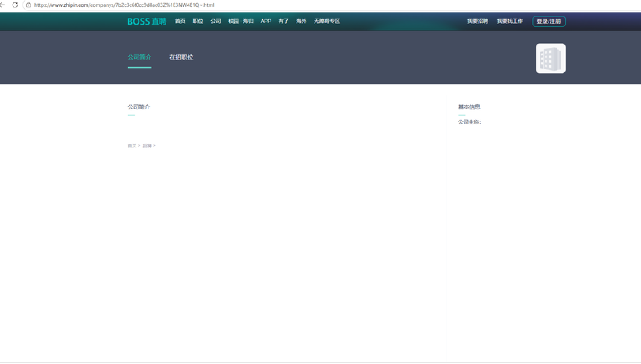The height and width of the screenshot is (364, 641).
Task: Open 海外 in the top navigation
Action: click(x=301, y=21)
